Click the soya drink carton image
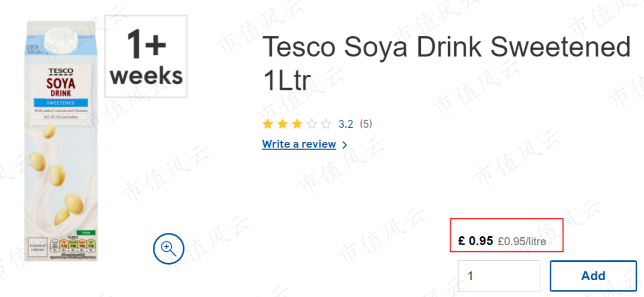 (61, 141)
